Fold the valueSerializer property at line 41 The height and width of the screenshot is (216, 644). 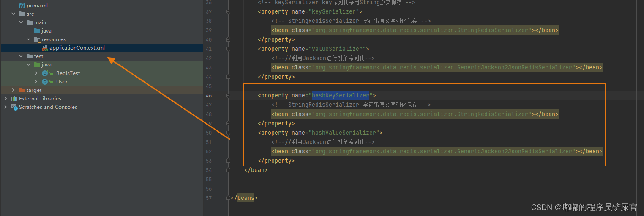click(x=229, y=49)
